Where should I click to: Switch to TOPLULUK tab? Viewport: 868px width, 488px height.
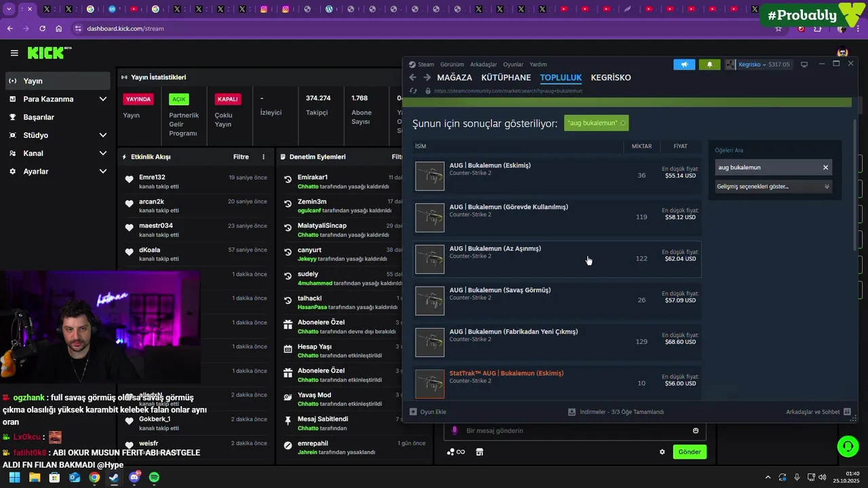561,78
